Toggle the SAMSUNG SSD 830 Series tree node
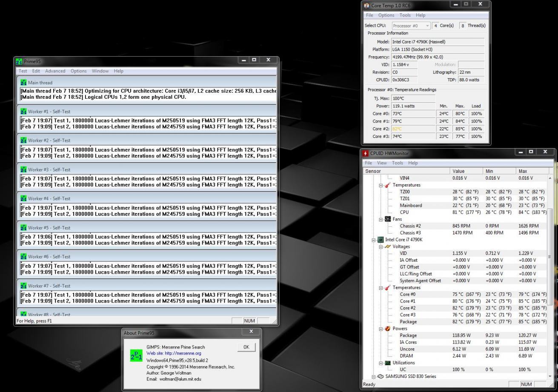Viewport: 558px width, 392px height. [375, 376]
